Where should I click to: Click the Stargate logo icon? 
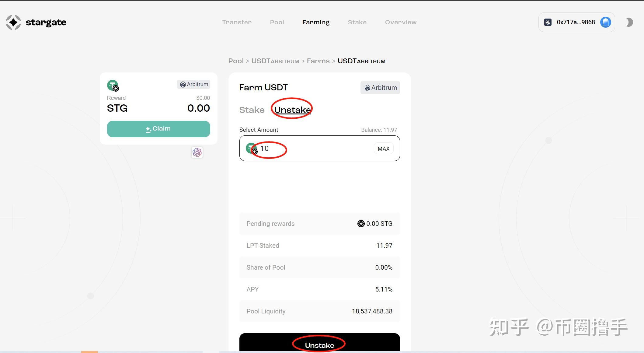(13, 22)
